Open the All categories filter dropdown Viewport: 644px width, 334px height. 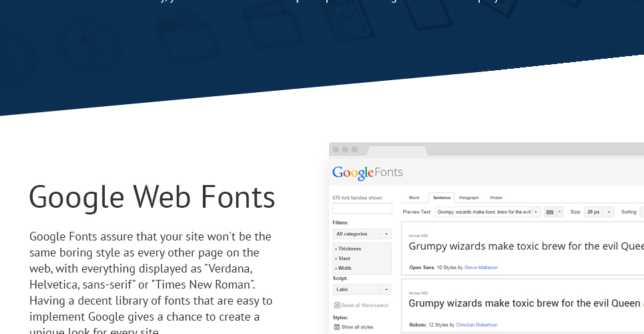pyautogui.click(x=362, y=234)
